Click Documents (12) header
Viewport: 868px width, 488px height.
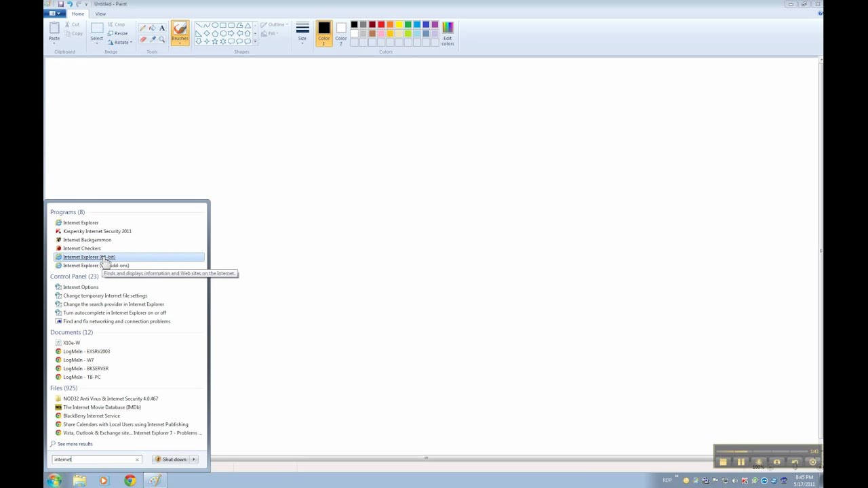pos(71,332)
